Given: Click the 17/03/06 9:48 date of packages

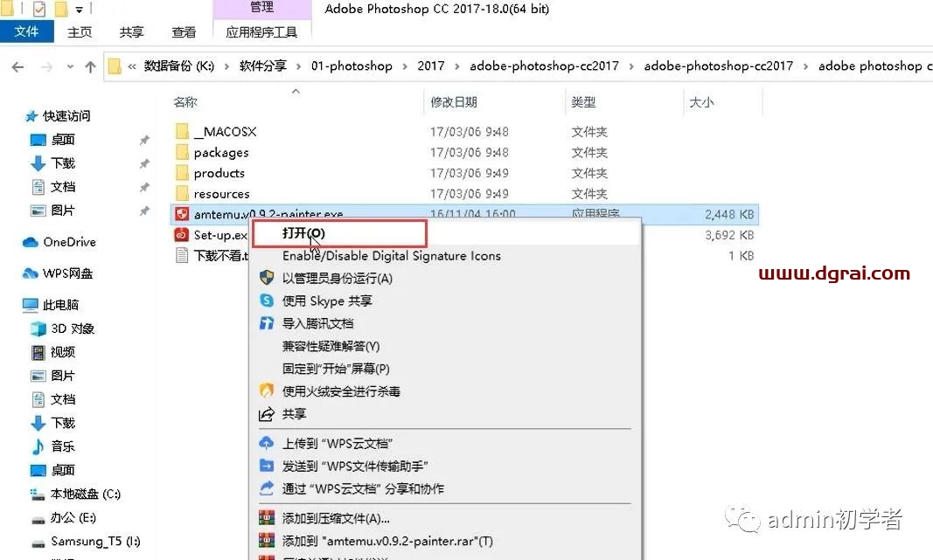Looking at the screenshot, I should [x=470, y=153].
